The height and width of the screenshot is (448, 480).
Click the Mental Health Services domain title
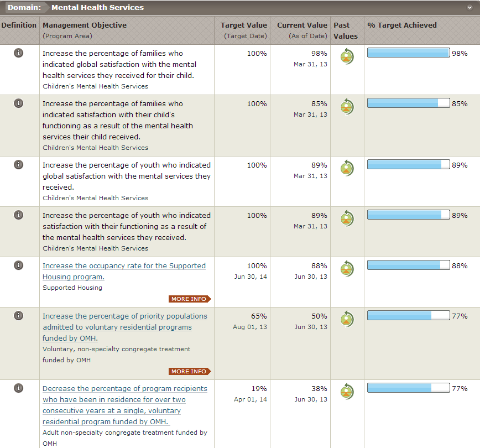click(x=97, y=8)
